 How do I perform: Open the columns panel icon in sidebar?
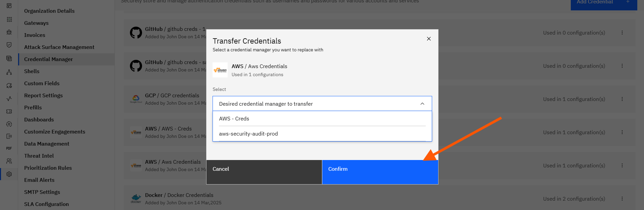9,136
